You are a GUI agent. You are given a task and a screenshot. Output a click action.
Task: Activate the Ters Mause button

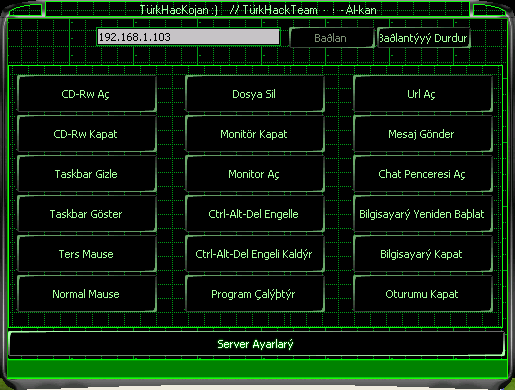[x=87, y=254]
